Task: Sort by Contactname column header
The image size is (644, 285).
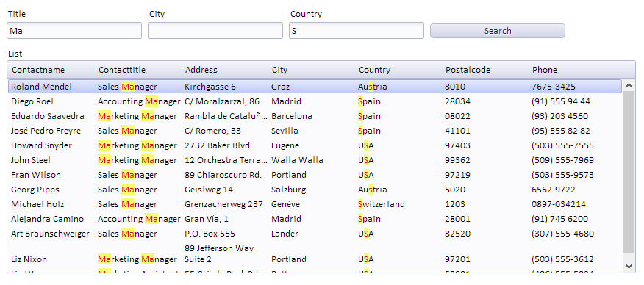Action: 38,70
